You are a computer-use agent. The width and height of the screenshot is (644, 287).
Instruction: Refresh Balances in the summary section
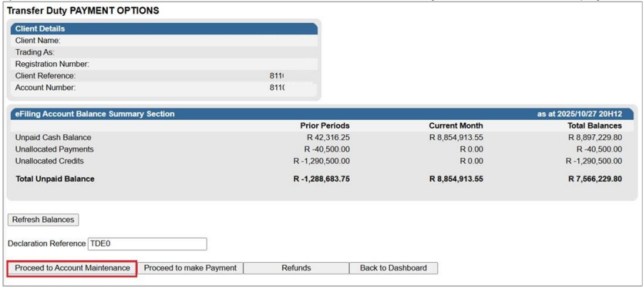[x=44, y=220]
